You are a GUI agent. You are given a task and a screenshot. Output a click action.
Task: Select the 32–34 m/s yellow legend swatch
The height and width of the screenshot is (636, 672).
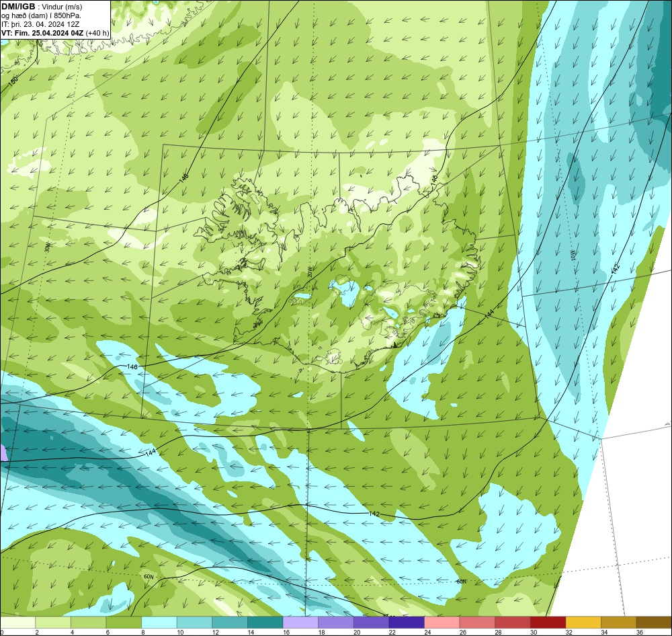pos(583,623)
